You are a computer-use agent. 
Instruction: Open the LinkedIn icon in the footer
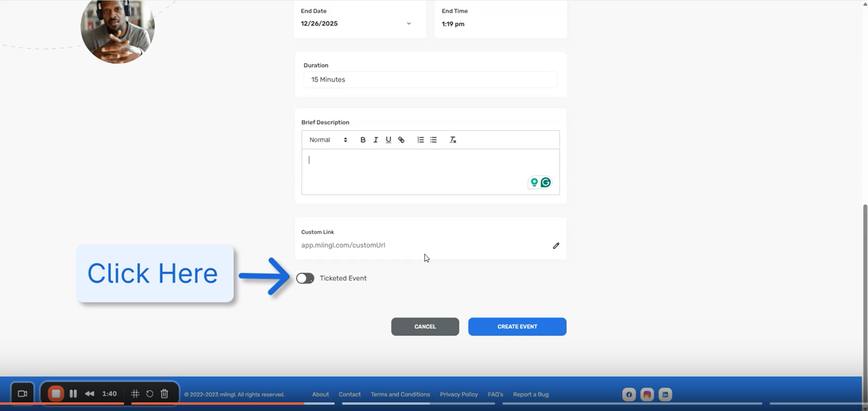[x=665, y=395]
